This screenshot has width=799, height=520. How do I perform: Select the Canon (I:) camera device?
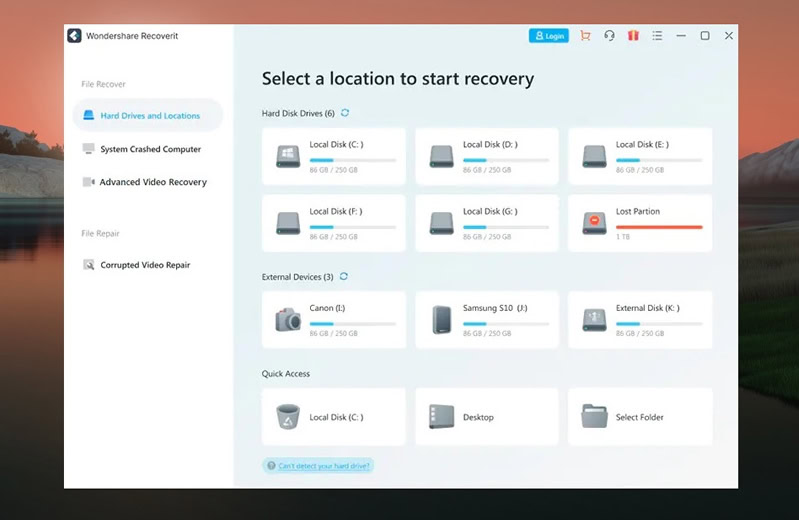[x=334, y=320]
